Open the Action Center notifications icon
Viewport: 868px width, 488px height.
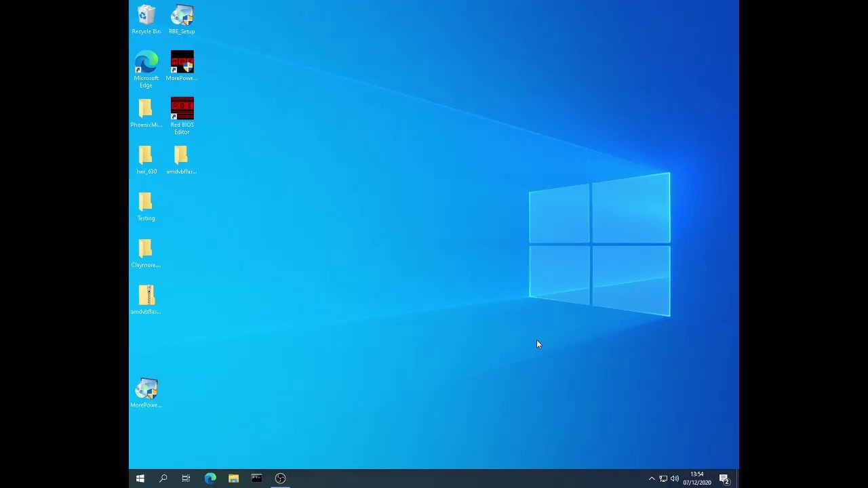pyautogui.click(x=724, y=479)
